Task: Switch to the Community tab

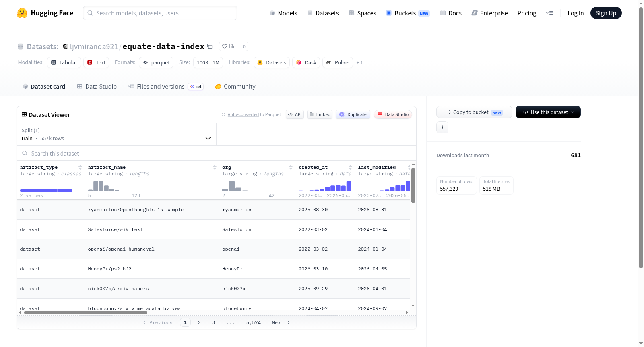Action: tap(235, 86)
